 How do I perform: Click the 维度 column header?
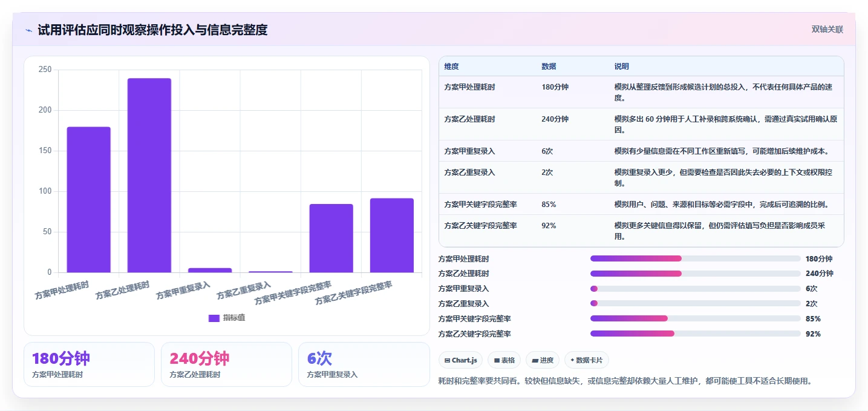tap(451, 66)
